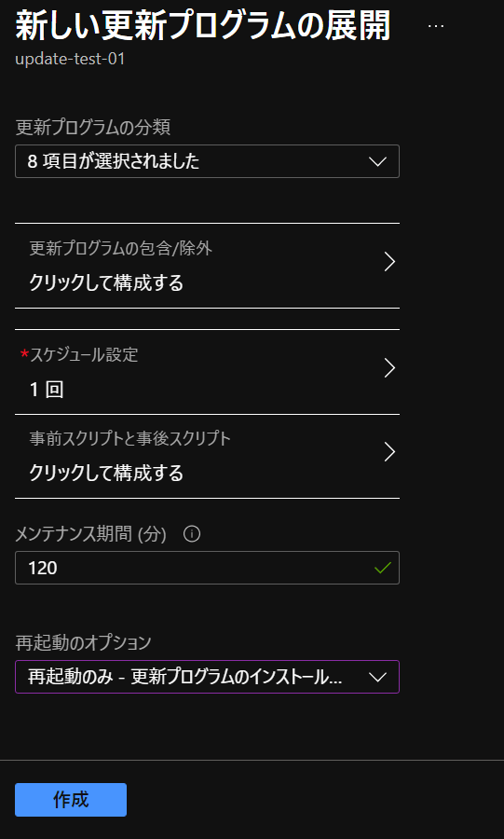
Task: Expand the 更新プログラムの包含/除外 configuration row
Action: click(x=207, y=266)
